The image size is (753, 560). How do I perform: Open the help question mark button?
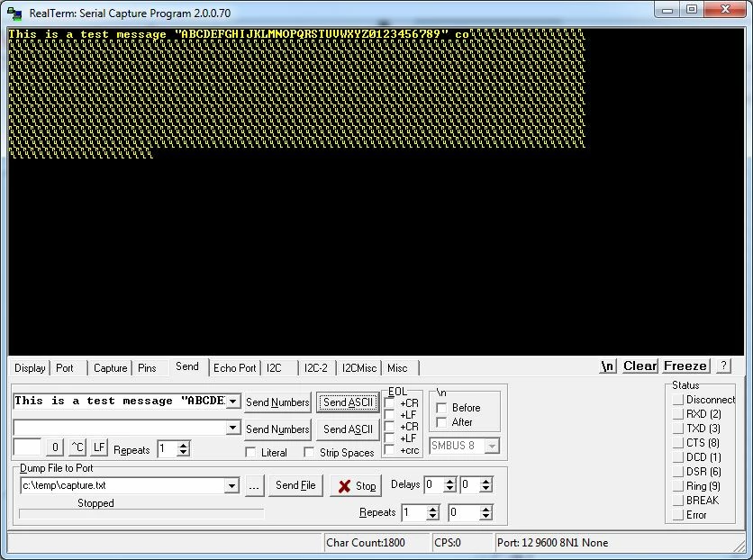tap(723, 366)
